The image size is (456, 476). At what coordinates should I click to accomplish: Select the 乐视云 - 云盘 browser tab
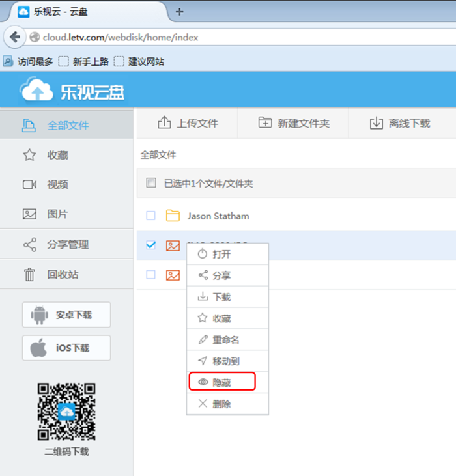(x=88, y=12)
